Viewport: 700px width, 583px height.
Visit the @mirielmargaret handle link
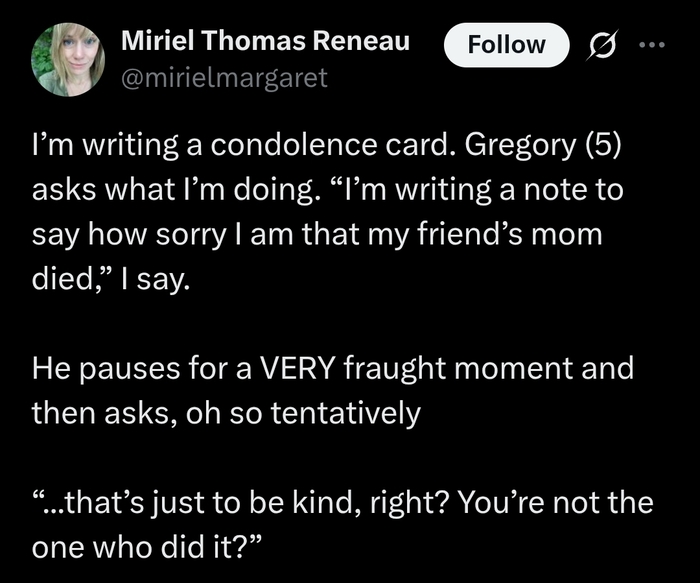coord(224,78)
